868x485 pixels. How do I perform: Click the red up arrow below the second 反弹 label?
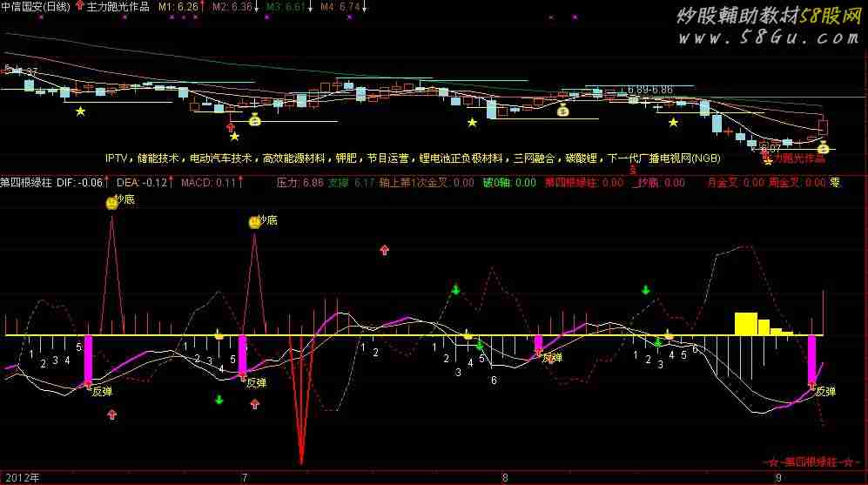(x=254, y=404)
